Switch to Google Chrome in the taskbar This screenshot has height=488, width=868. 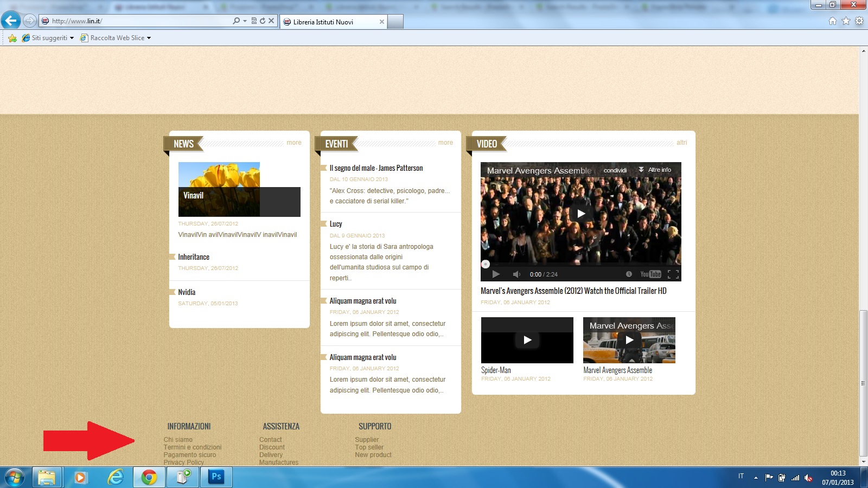tap(149, 478)
